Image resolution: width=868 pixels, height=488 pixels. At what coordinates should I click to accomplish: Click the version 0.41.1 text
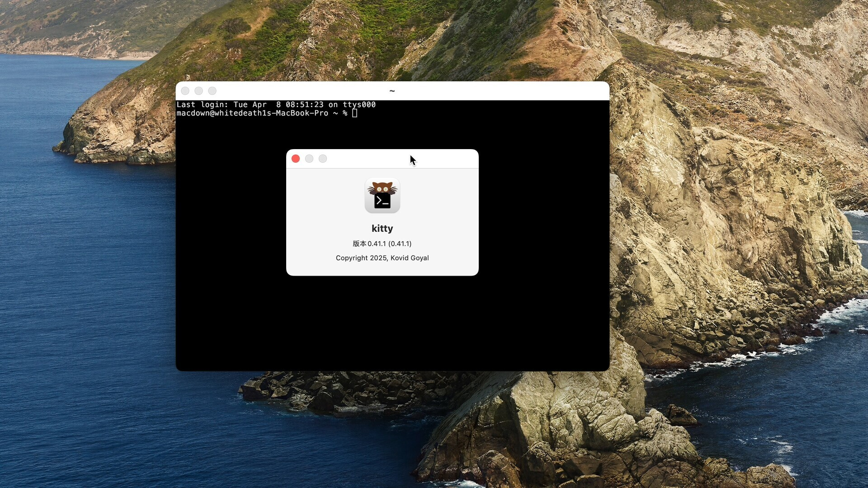click(x=382, y=244)
